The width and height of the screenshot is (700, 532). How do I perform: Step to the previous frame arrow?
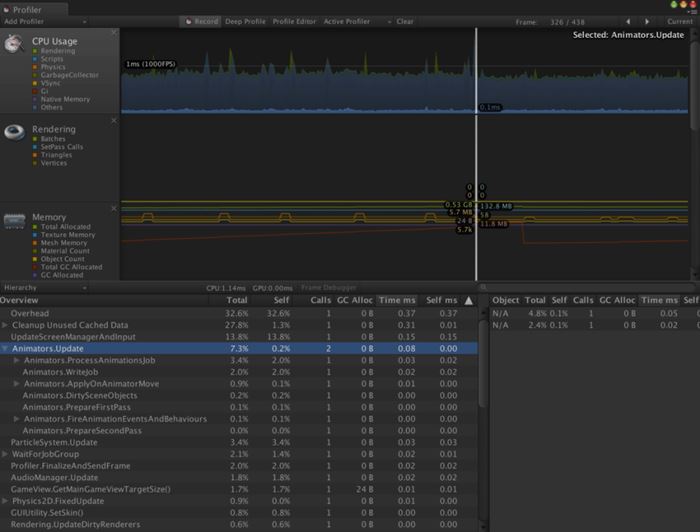(627, 21)
